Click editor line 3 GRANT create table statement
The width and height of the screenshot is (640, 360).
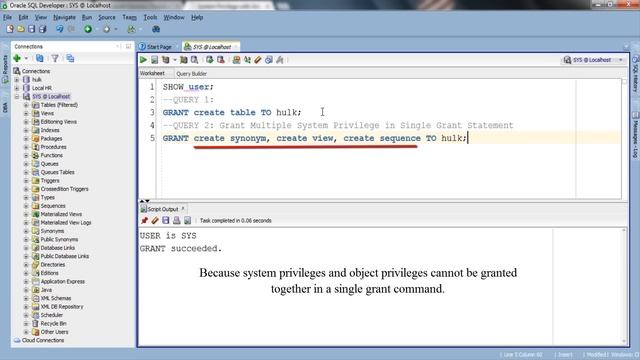click(232, 112)
